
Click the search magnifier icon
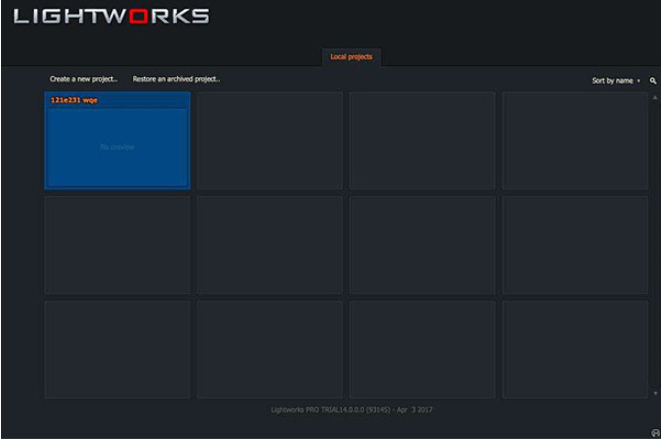click(x=653, y=81)
